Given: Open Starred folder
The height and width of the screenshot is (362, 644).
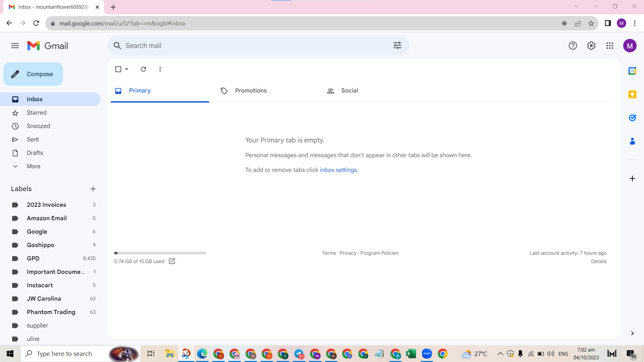Looking at the screenshot, I should (x=50, y=113).
